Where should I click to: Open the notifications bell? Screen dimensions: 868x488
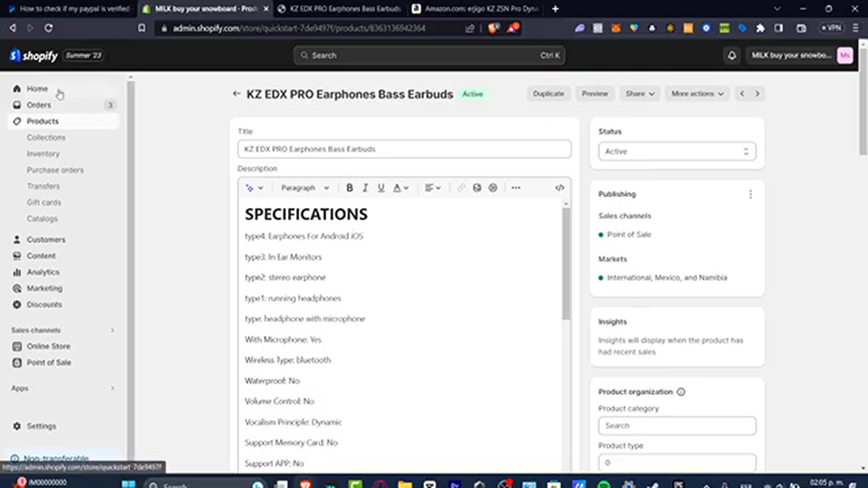732,56
